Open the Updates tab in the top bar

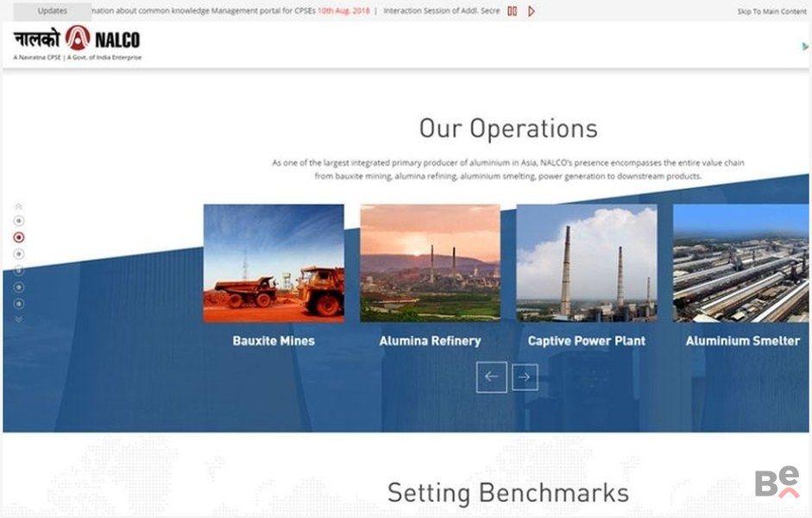click(52, 11)
